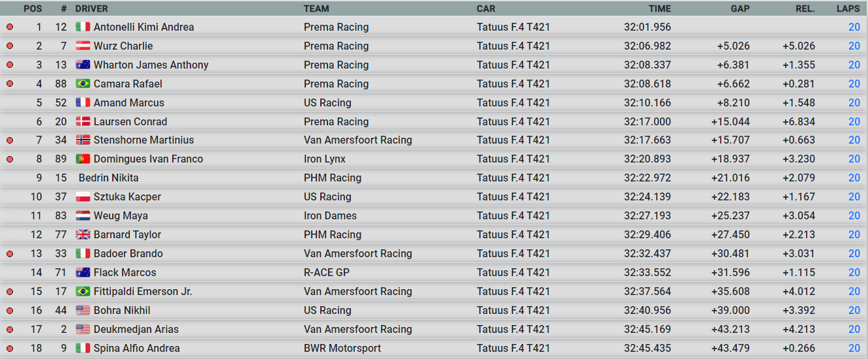Sort by the DRIVER column header
Screen dimensions: 868x359
[92, 8]
